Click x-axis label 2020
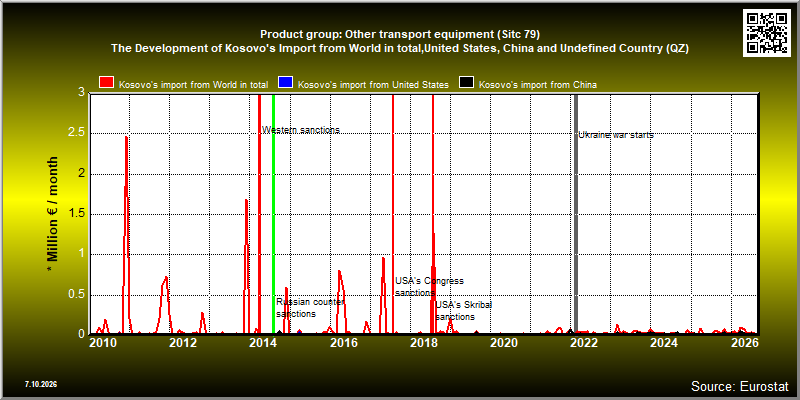The height and width of the screenshot is (400, 800). (504, 343)
